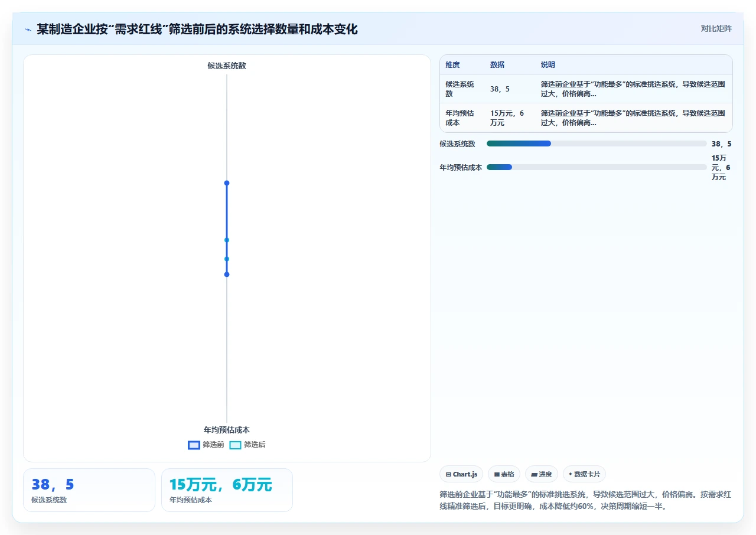The image size is (756, 535).
Task: Toggle the 筛选前 legend item
Action: pos(206,445)
